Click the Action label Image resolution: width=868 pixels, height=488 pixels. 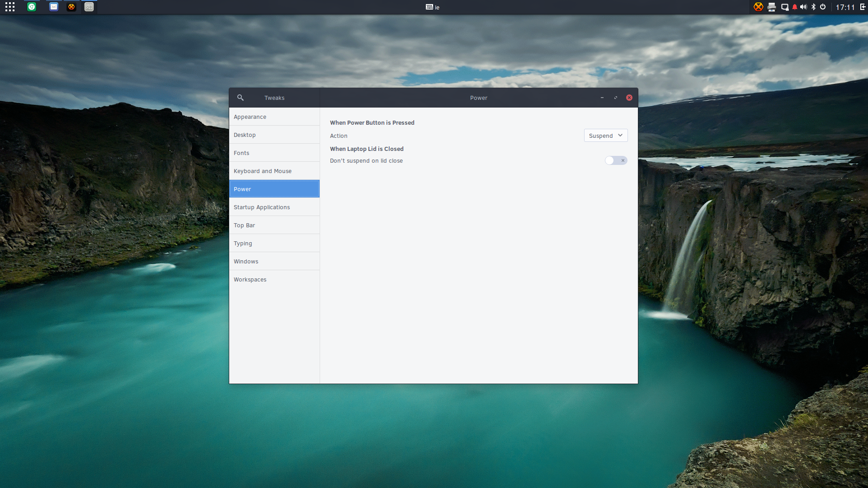[339, 136]
